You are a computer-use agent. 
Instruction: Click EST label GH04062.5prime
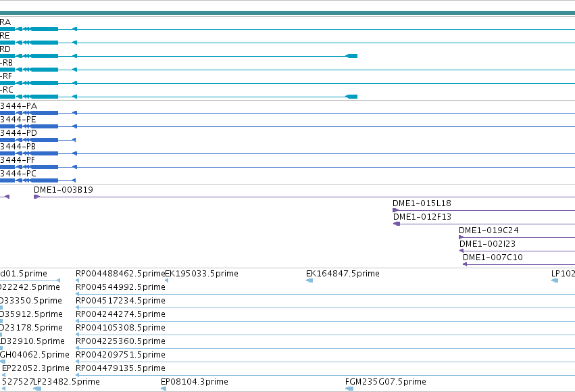[34, 355]
